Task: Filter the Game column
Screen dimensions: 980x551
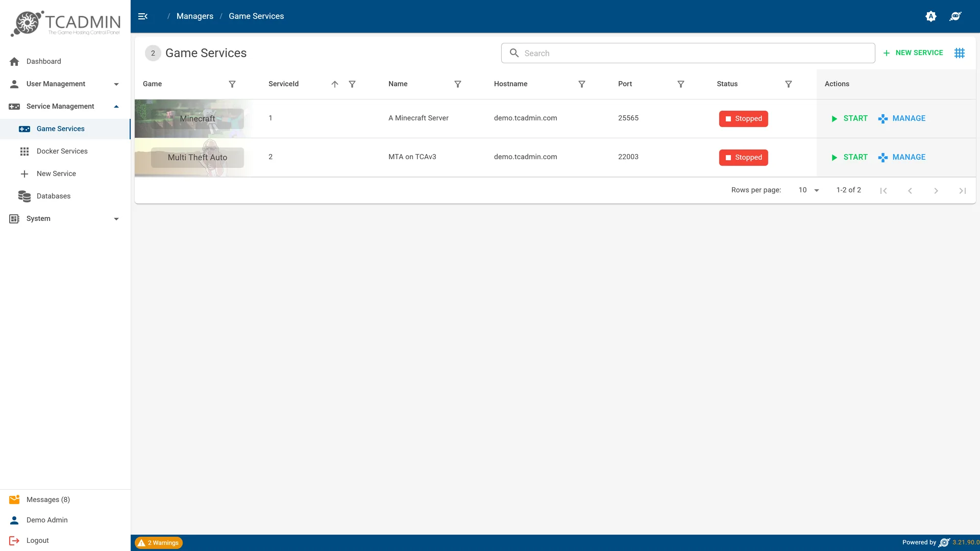Action: point(232,84)
